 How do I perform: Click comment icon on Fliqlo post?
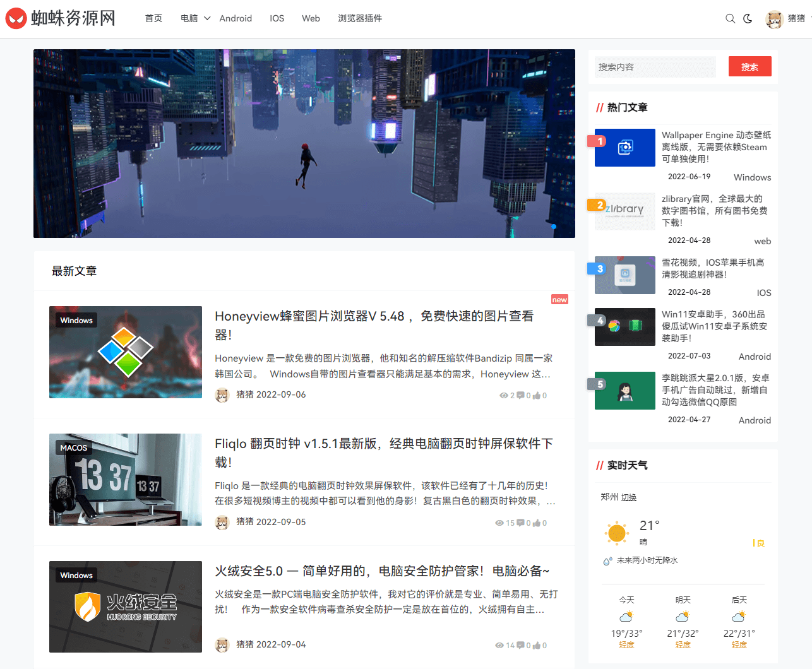pyautogui.click(x=520, y=523)
